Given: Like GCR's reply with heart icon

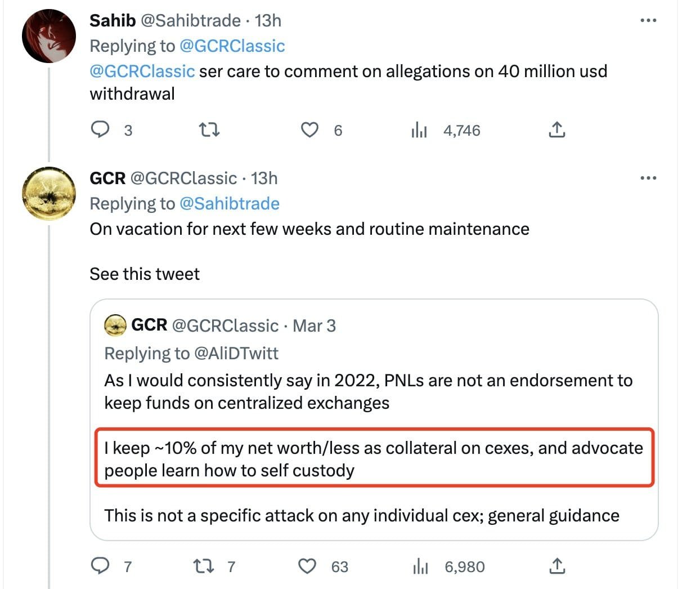Looking at the screenshot, I should point(307,566).
